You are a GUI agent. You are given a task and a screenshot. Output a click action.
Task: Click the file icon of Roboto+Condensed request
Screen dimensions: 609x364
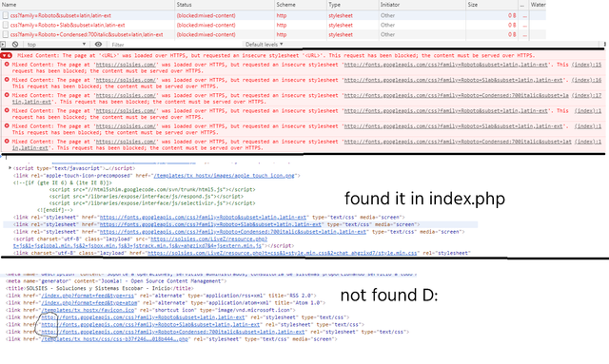click(6, 34)
